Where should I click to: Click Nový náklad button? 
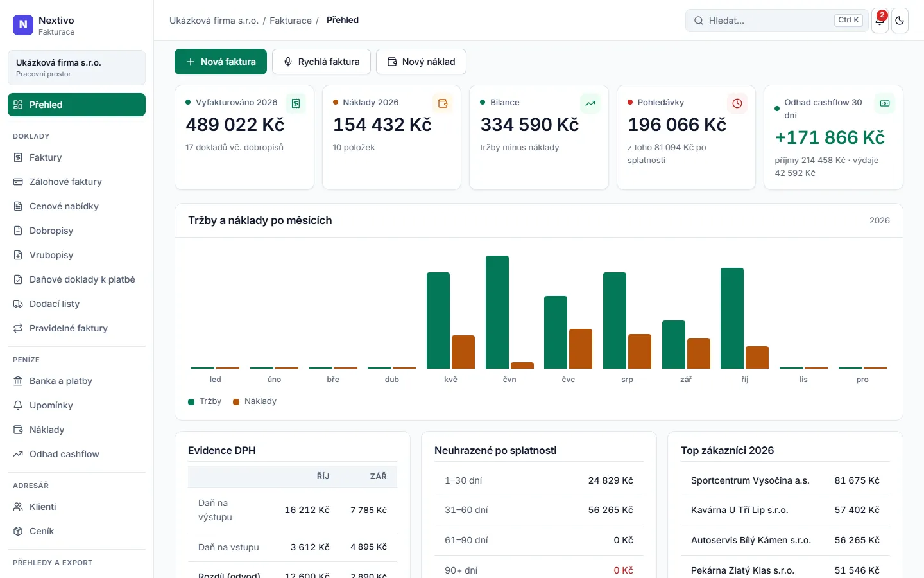pyautogui.click(x=421, y=62)
